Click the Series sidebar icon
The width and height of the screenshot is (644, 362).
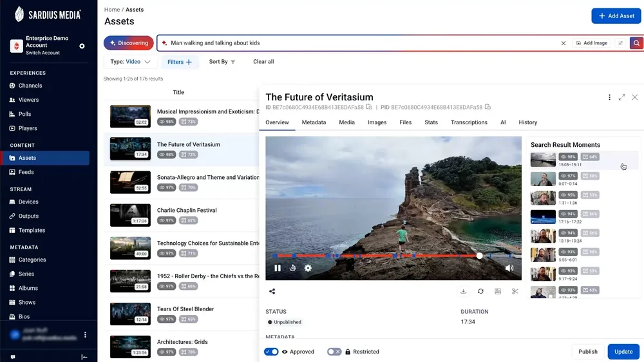click(x=12, y=274)
